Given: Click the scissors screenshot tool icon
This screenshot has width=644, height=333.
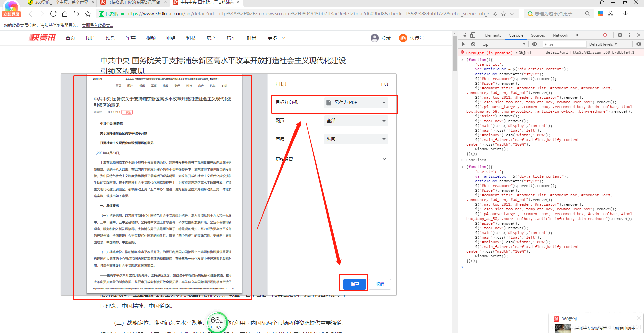Looking at the screenshot, I should click(610, 14).
